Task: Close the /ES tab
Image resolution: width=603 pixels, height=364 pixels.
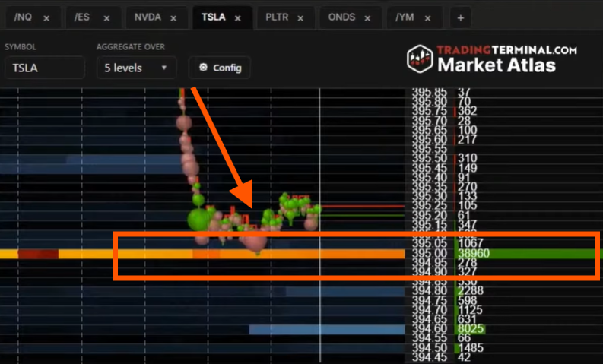Action: click(106, 17)
